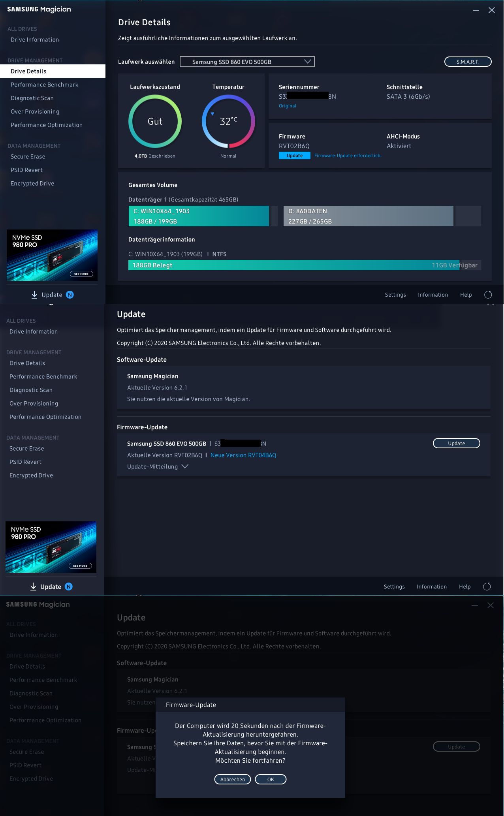Open Help in the Drive Details window footer
The image size is (504, 816).
(x=466, y=295)
